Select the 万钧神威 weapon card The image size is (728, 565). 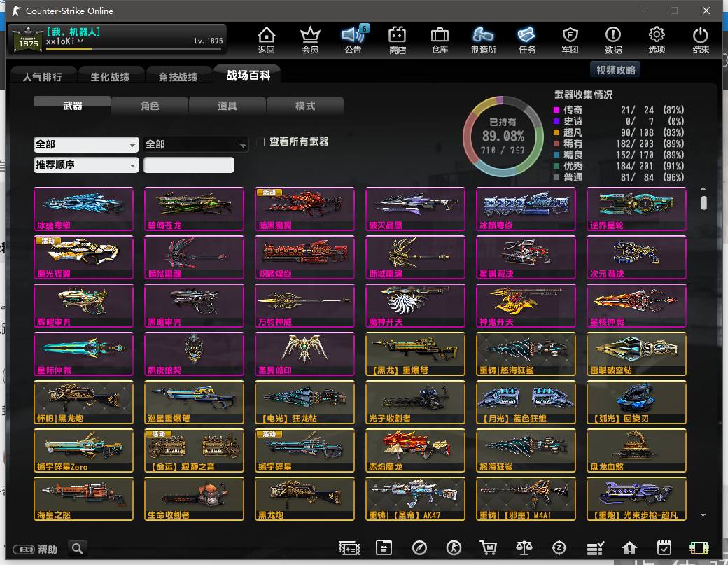coord(304,305)
